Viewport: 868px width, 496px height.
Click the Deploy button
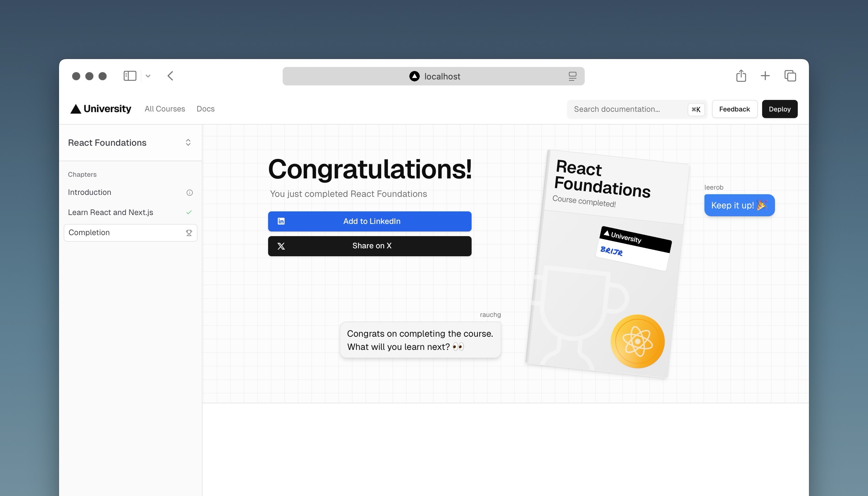(x=779, y=109)
